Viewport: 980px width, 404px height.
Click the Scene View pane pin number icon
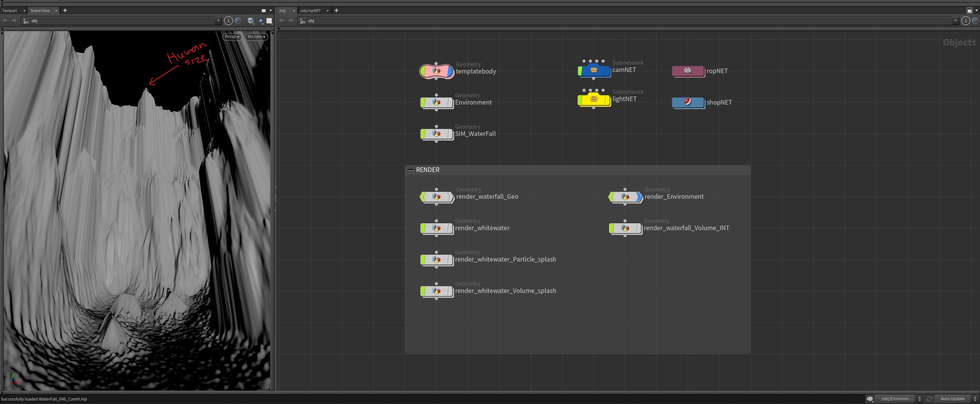click(x=229, y=21)
